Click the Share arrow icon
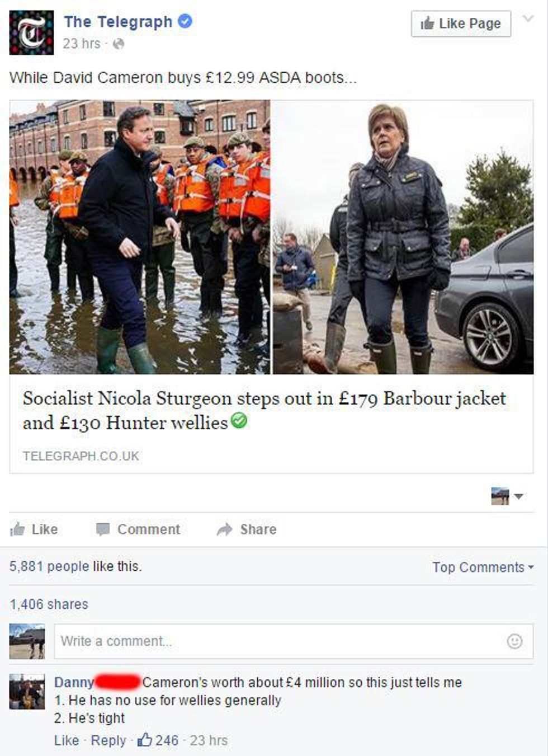Viewport: 548px width, 756px height. pos(224,529)
